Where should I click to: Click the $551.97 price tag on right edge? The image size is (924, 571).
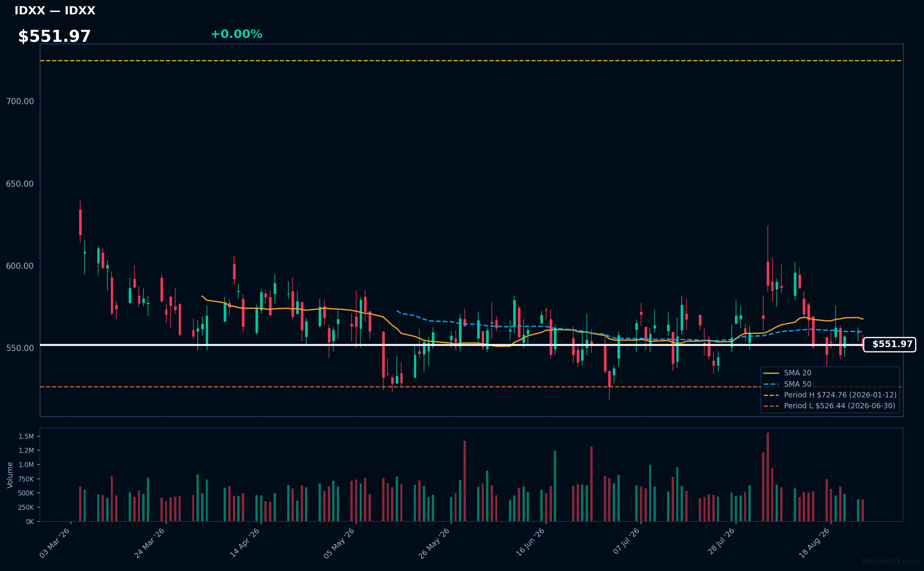[890, 344]
